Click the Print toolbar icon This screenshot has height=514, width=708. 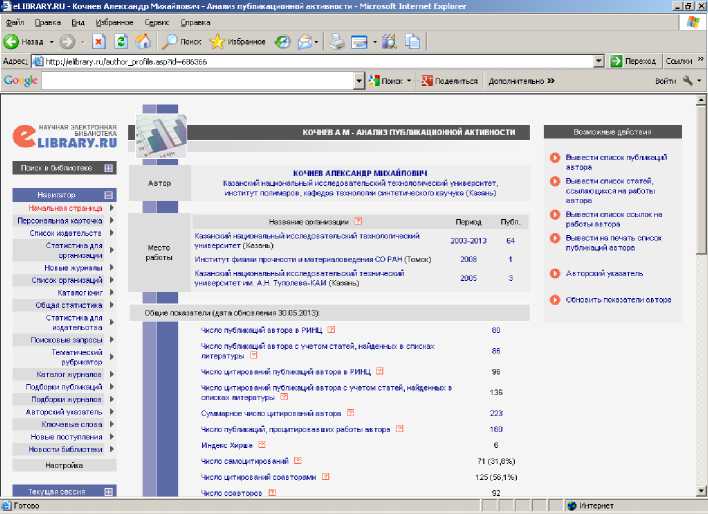click(x=337, y=42)
